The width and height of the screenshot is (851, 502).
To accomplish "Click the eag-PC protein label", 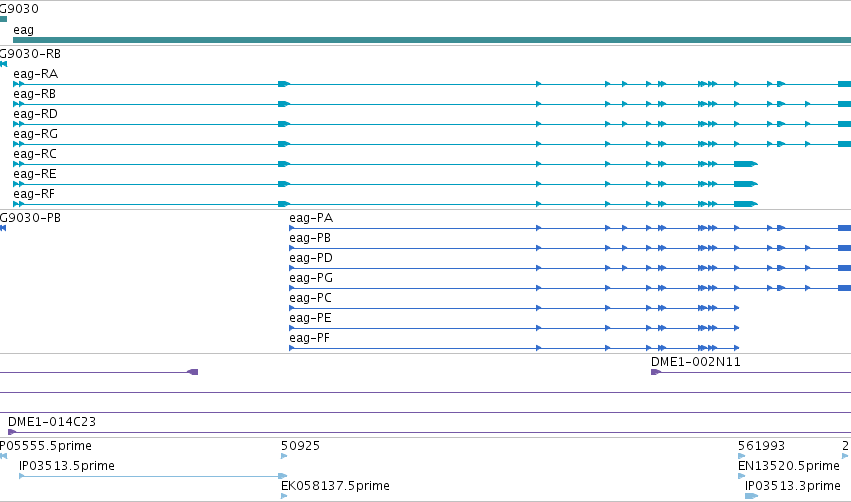I will [310, 298].
